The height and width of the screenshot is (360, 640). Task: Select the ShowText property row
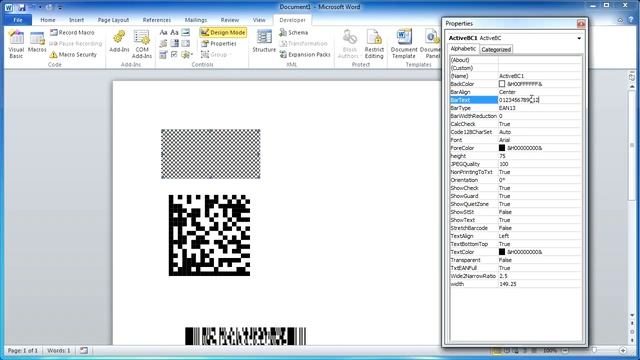[516, 220]
